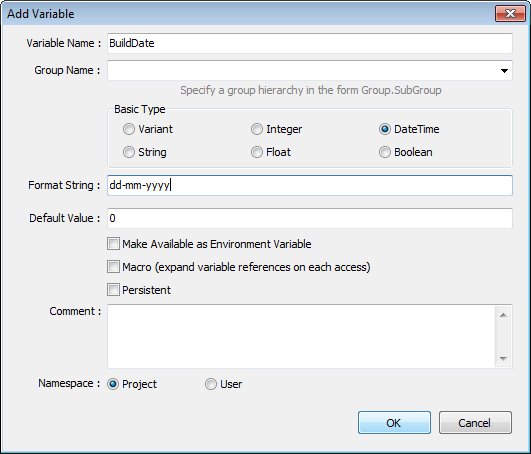Click the Default Value input box
Image resolution: width=531 pixels, height=454 pixels.
point(310,218)
